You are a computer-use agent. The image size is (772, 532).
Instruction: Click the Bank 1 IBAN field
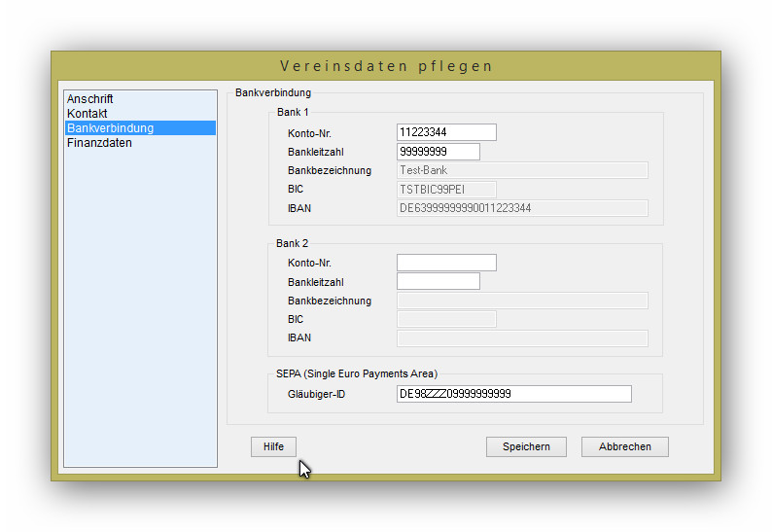[522, 208]
